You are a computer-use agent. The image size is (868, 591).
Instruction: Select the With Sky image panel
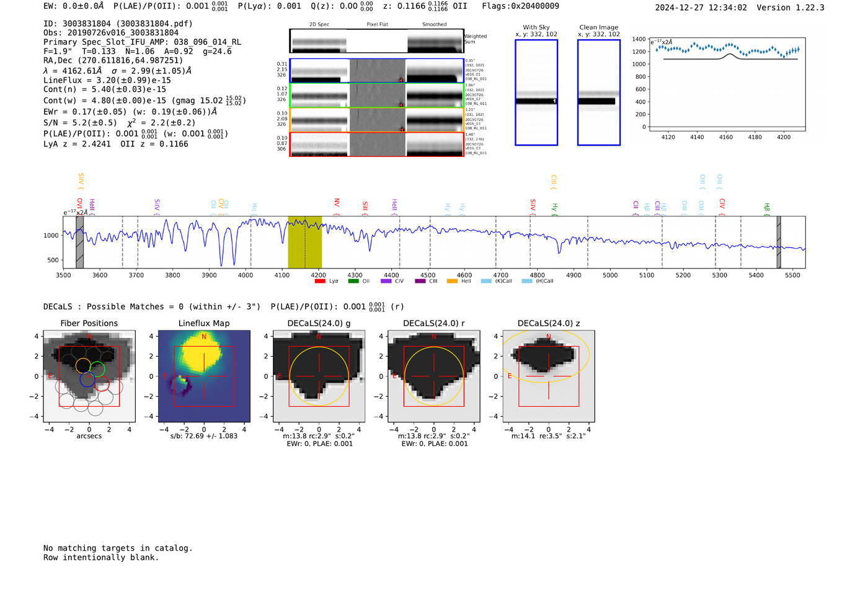tap(536, 92)
